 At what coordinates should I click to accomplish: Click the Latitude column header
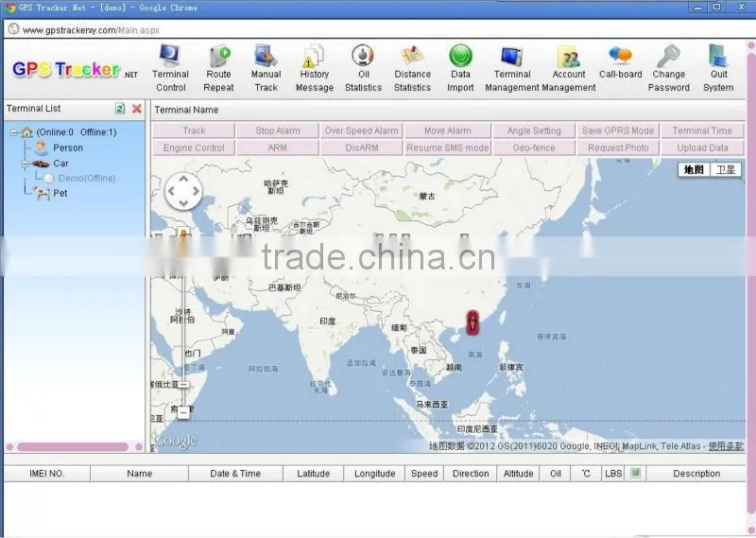point(314,474)
